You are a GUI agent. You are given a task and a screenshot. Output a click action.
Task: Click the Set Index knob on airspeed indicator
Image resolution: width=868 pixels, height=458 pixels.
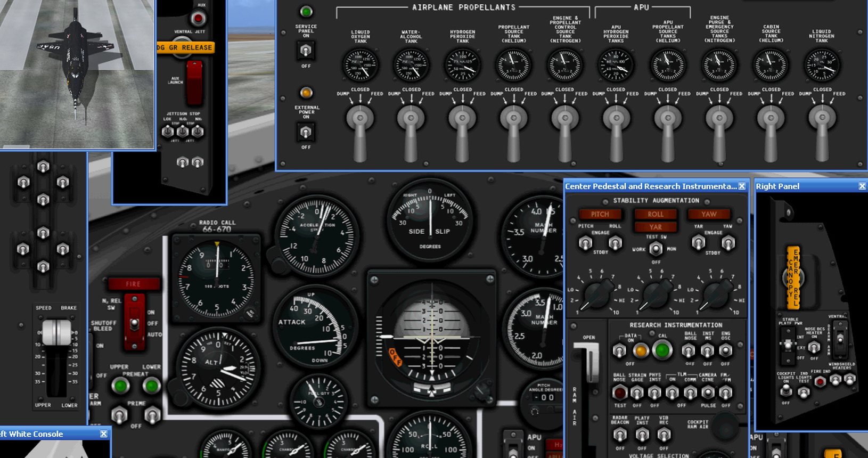click(x=250, y=314)
